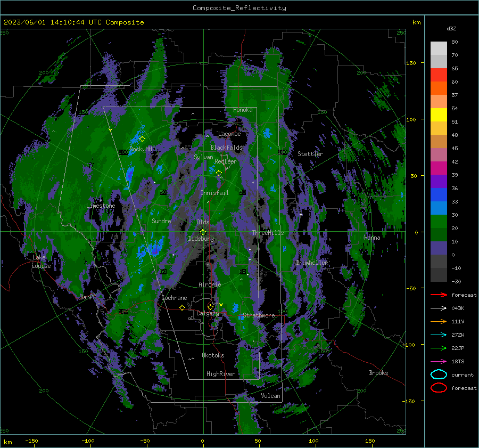The height and width of the screenshot is (448, 479).
Task: Click the Calgary city label
Action: 208,313
